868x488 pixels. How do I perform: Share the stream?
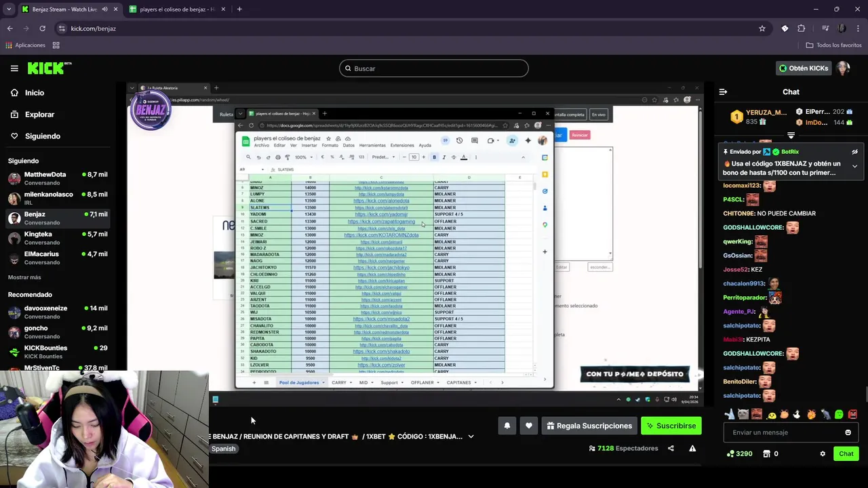(x=671, y=448)
